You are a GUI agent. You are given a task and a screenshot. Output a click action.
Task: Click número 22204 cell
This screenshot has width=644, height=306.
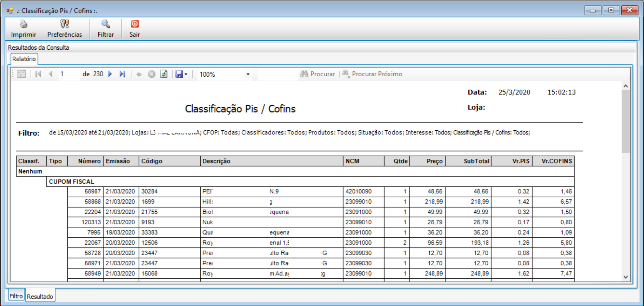coord(85,212)
